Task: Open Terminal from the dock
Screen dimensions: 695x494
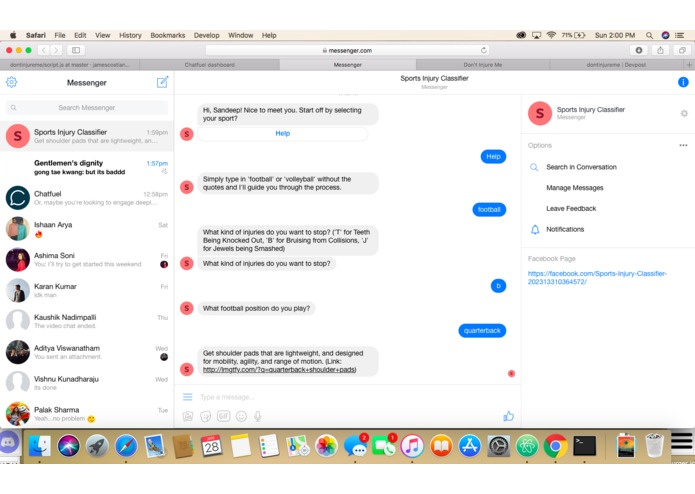Action: click(585, 446)
